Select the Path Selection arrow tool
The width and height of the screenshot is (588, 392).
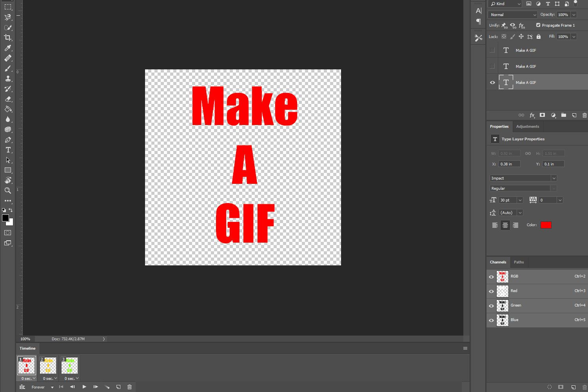pyautogui.click(x=8, y=160)
